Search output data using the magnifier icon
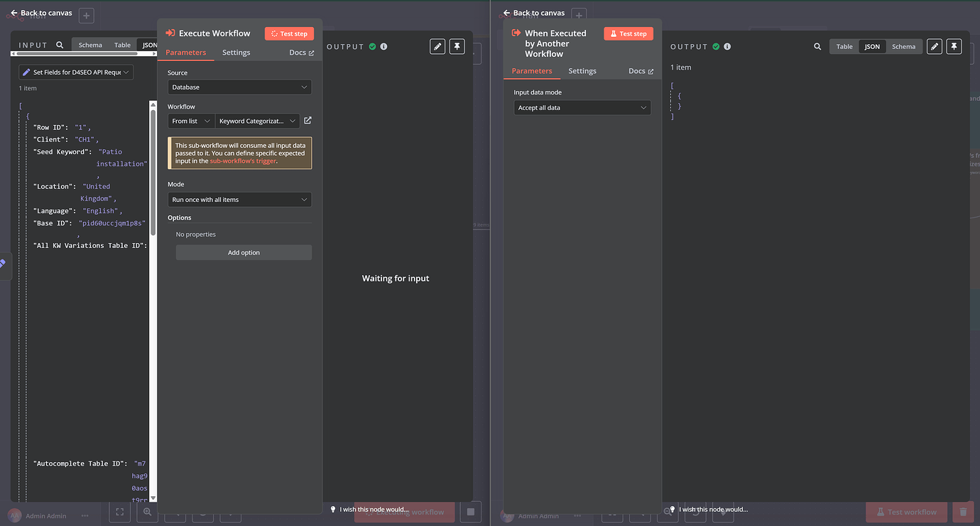This screenshot has height=526, width=980. point(816,45)
